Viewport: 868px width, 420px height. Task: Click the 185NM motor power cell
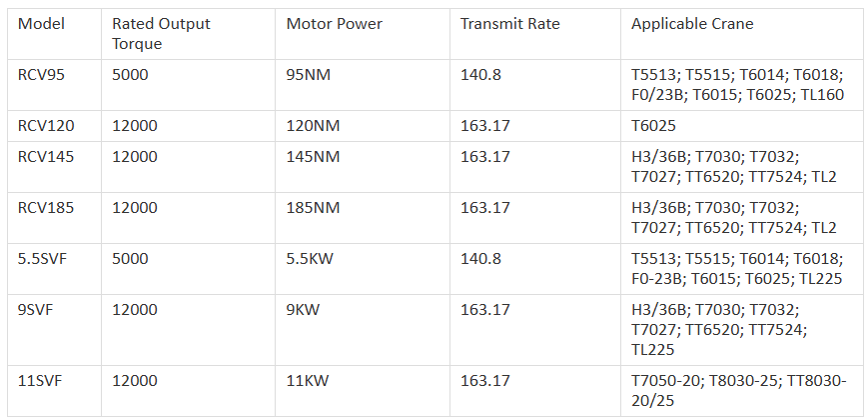[363, 218]
